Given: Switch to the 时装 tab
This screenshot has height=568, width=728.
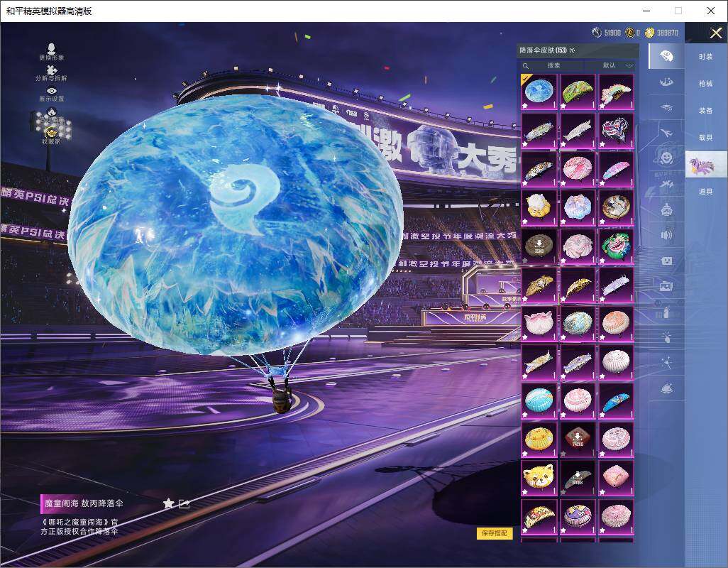Looking at the screenshot, I should pos(706,57).
